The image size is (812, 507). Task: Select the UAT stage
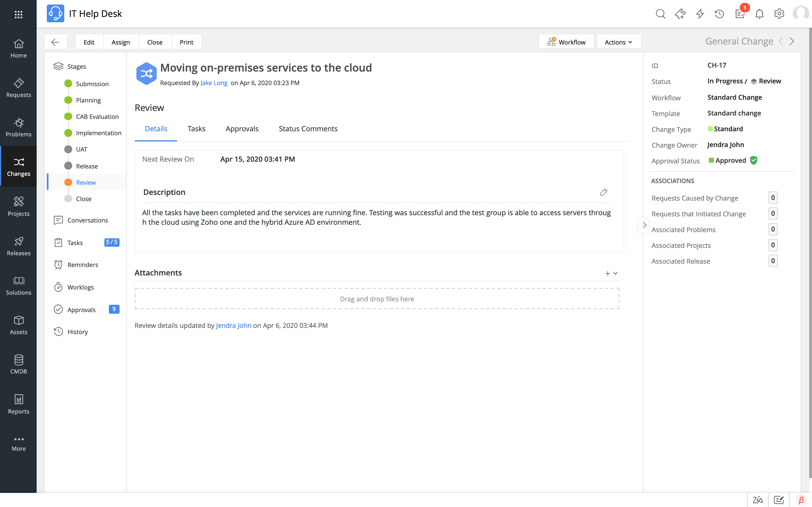81,149
